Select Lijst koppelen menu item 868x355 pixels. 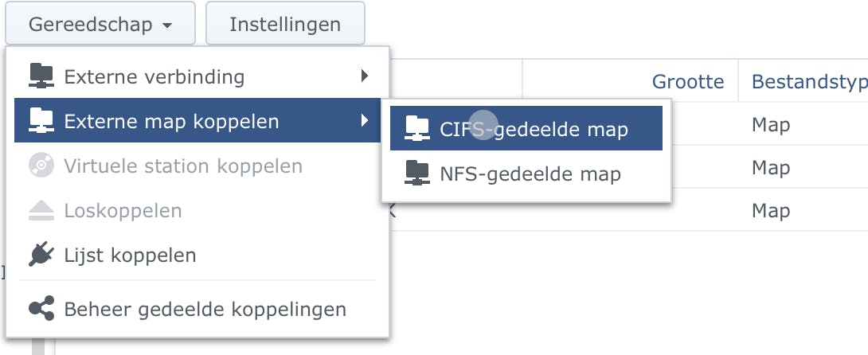130,256
